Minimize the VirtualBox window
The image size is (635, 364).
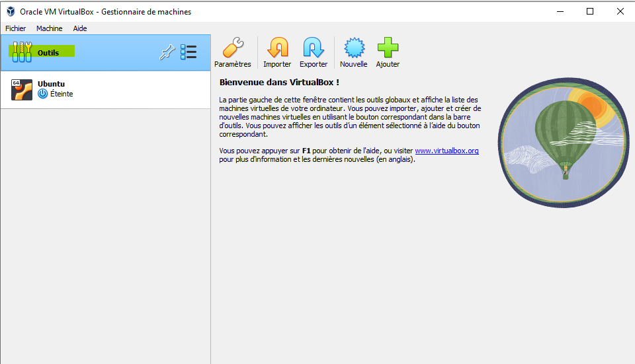559,11
